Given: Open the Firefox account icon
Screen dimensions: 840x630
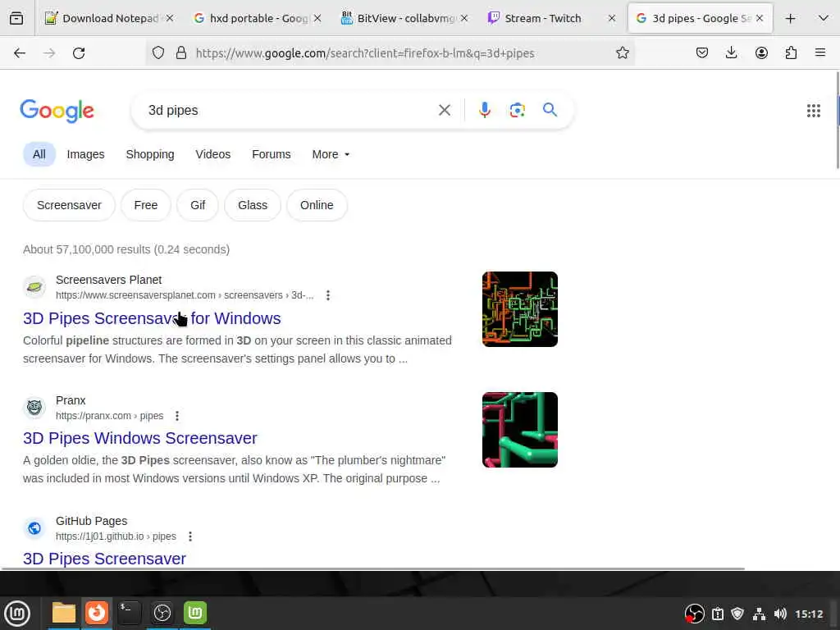Looking at the screenshot, I should click(x=761, y=52).
